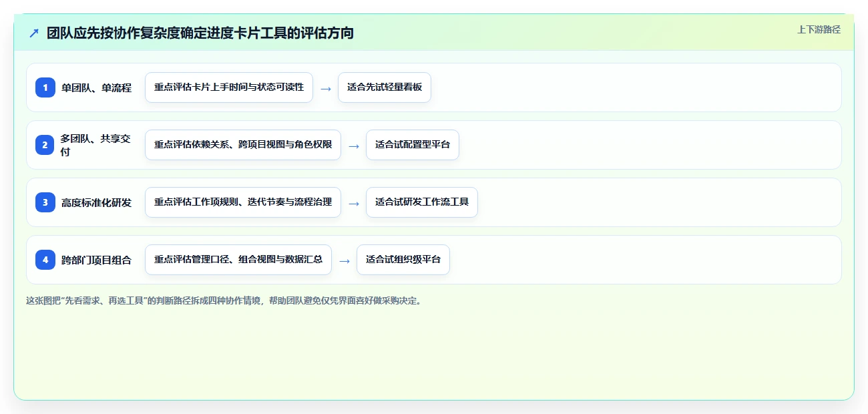Click the arrow icon beside the title
The height and width of the screenshot is (414, 868).
pos(33,33)
